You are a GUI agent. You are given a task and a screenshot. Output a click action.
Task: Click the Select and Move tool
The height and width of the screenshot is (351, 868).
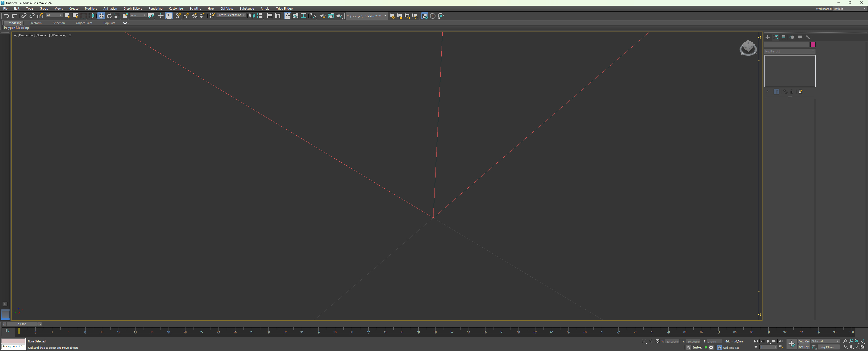click(x=101, y=16)
